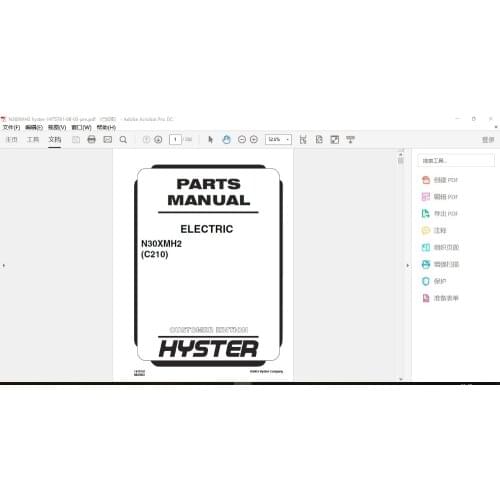The width and height of the screenshot is (500, 500).
Task: Open the 组织页面 tool
Action: [440, 247]
